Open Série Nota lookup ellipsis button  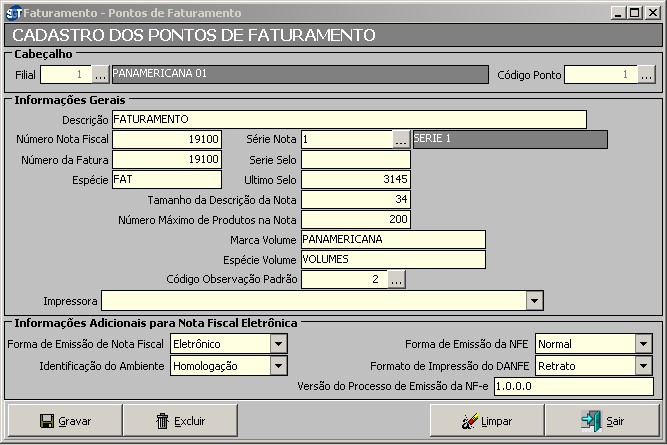click(x=401, y=139)
